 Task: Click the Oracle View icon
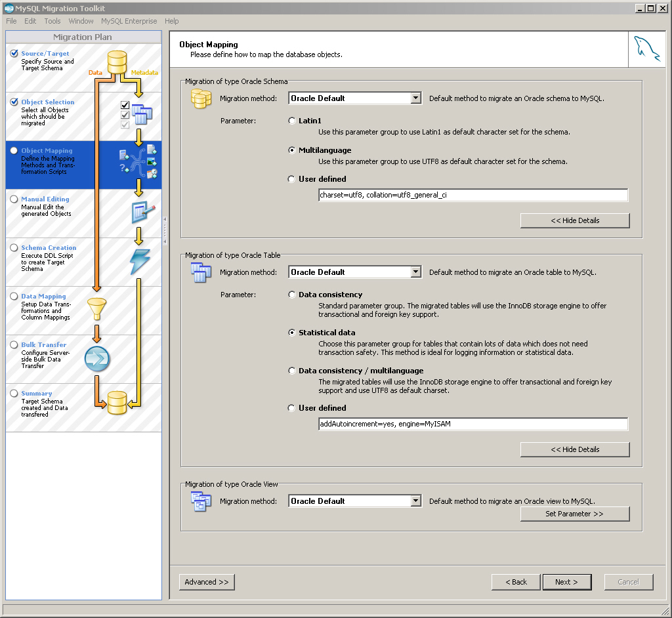(201, 501)
